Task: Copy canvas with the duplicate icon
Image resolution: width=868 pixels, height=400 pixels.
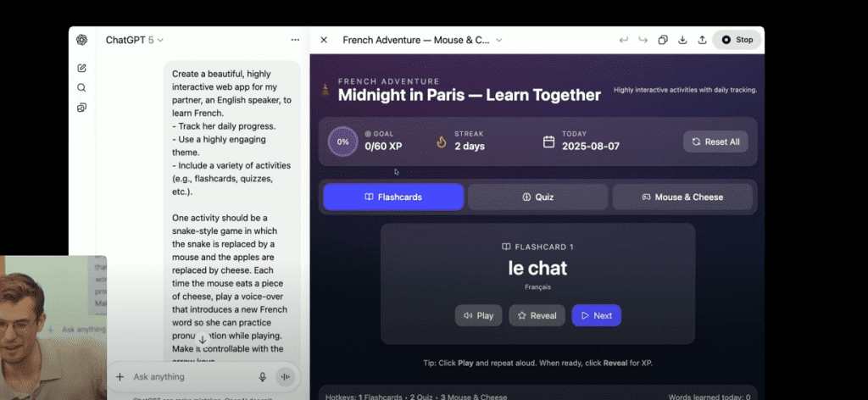Action: (x=663, y=40)
